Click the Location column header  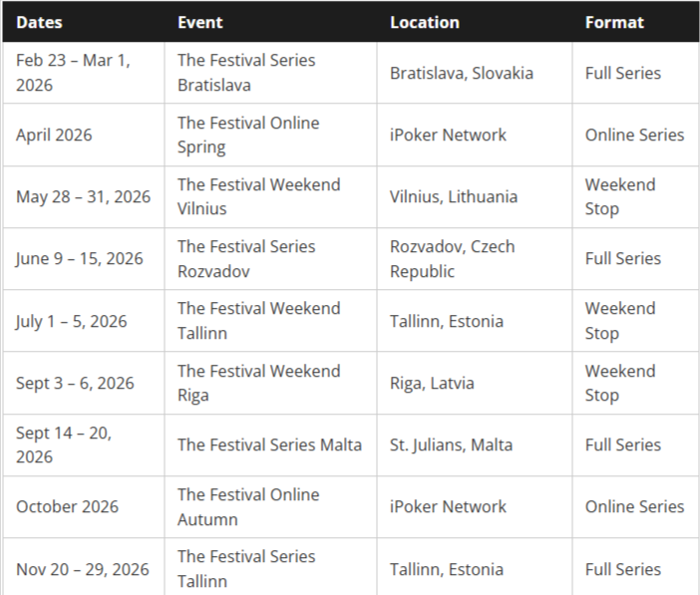[x=425, y=22]
